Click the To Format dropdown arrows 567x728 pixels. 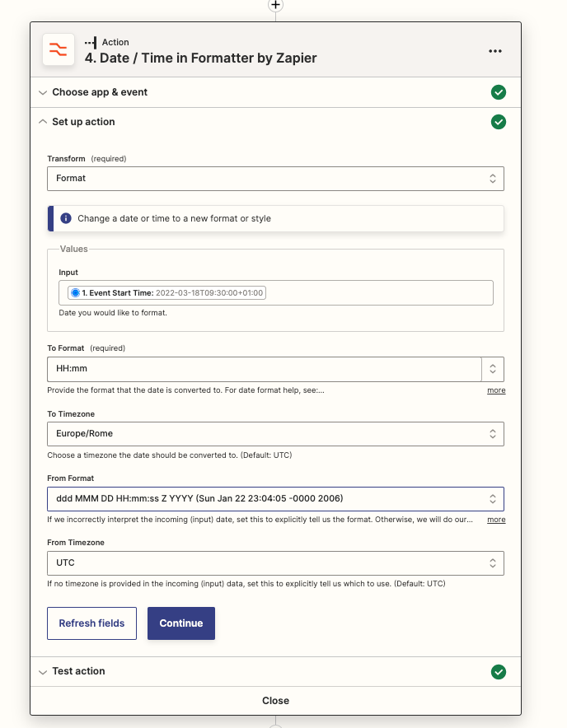coord(493,369)
